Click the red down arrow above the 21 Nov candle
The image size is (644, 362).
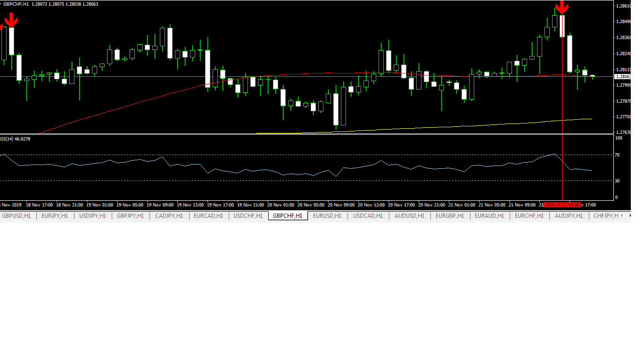[561, 8]
